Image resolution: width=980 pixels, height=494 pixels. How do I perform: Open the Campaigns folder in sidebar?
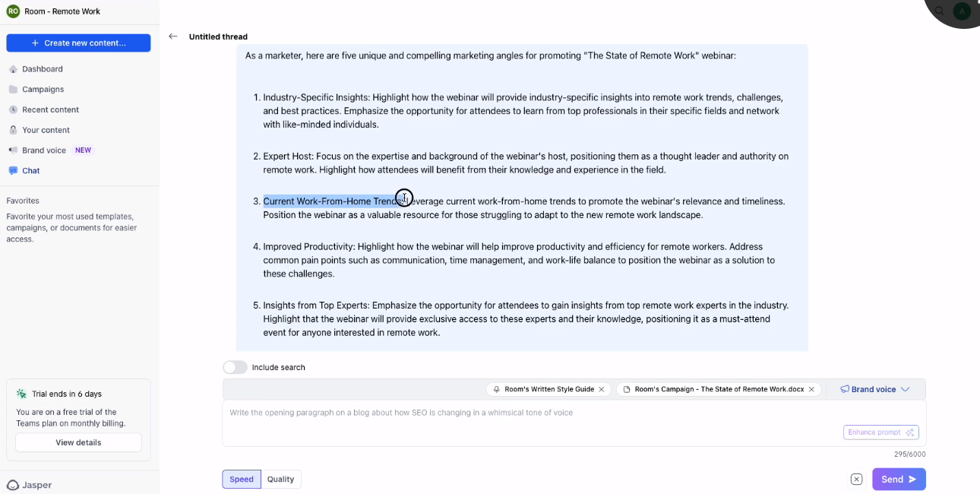pos(43,89)
